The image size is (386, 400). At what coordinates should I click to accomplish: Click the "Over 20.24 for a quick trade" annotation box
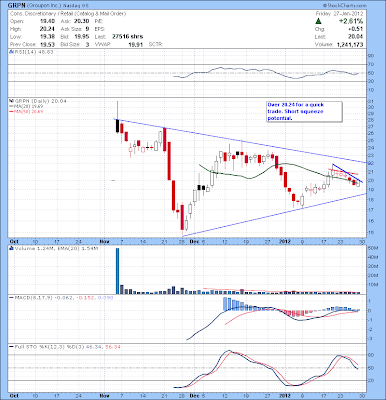304,112
